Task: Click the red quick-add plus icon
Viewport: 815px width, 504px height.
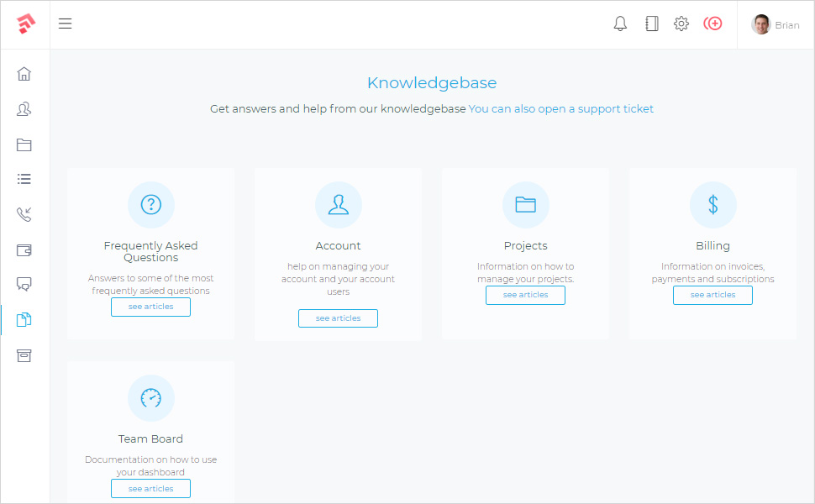Action: click(712, 24)
